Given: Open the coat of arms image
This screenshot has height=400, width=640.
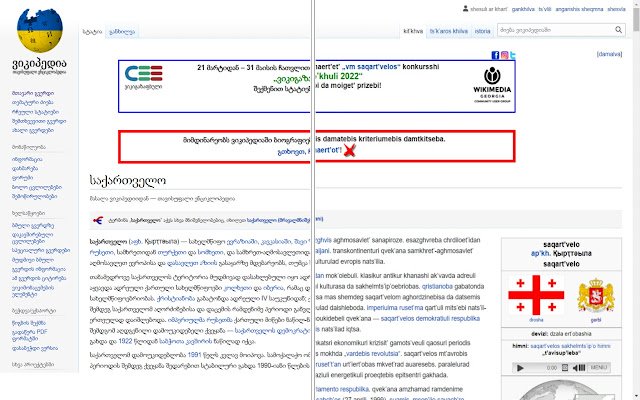Looking at the screenshot, I should coord(596,296).
